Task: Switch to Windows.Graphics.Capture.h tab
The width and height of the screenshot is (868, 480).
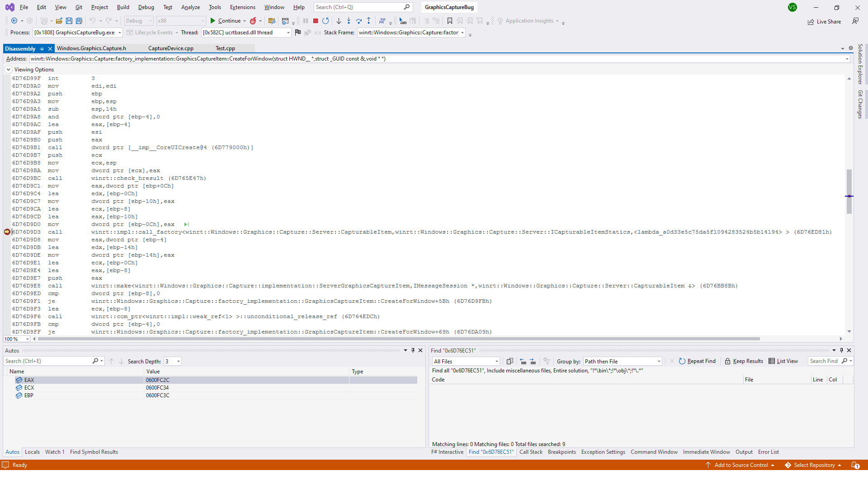Action: [x=91, y=48]
